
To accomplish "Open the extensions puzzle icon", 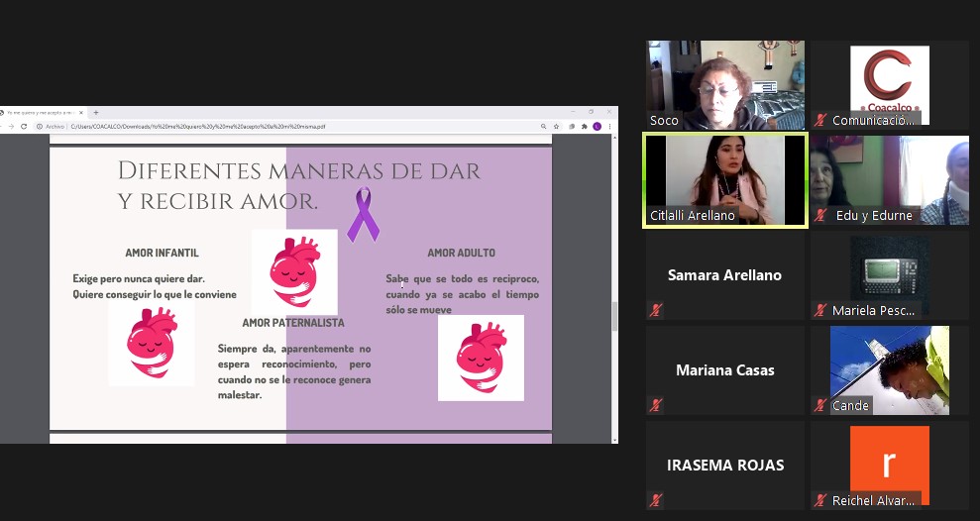I will point(585,127).
